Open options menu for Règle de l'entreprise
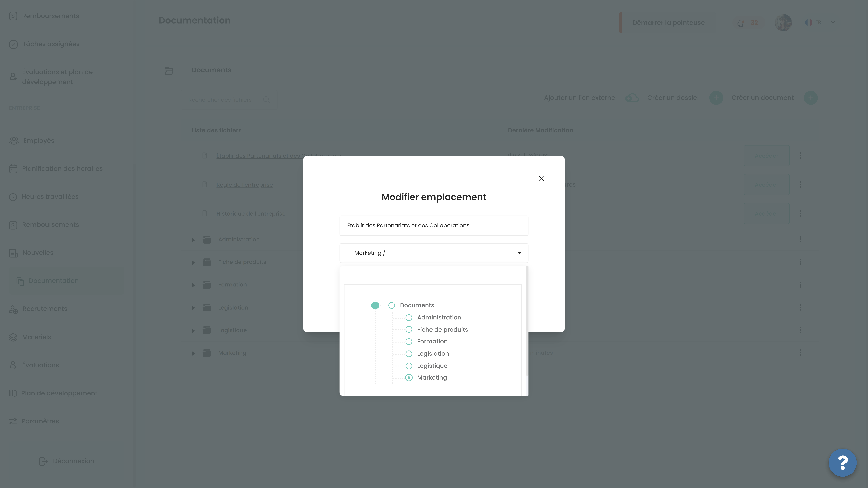The width and height of the screenshot is (868, 488). 800,185
